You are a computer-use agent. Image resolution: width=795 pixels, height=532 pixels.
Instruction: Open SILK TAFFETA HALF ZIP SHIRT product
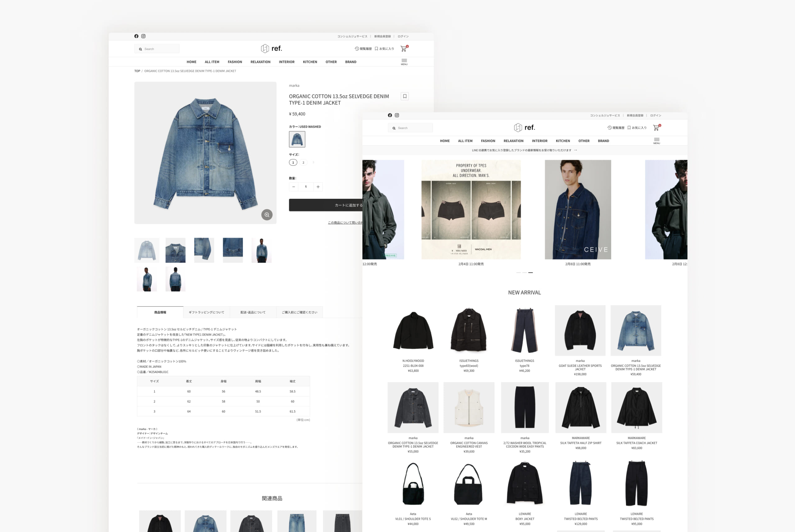581,416
